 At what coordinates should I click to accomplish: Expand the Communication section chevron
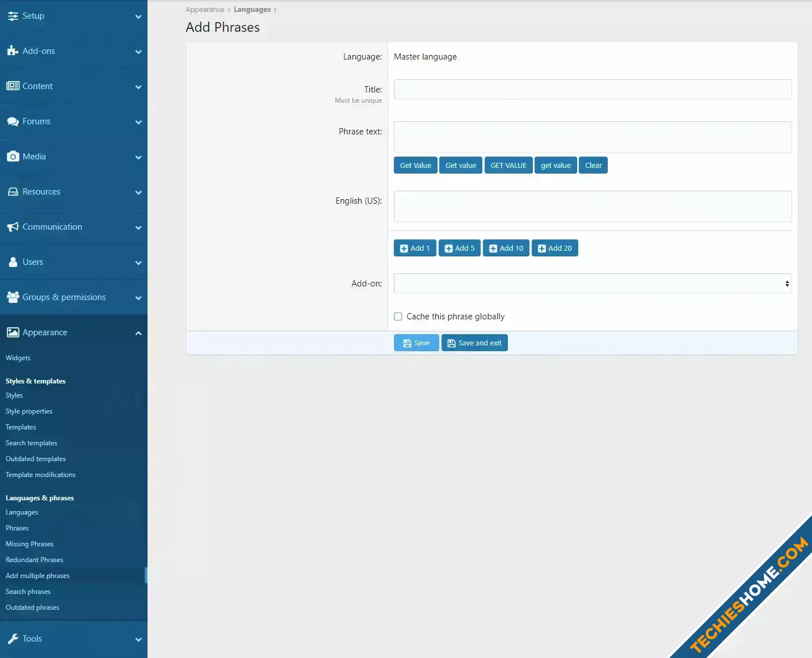[x=138, y=228]
